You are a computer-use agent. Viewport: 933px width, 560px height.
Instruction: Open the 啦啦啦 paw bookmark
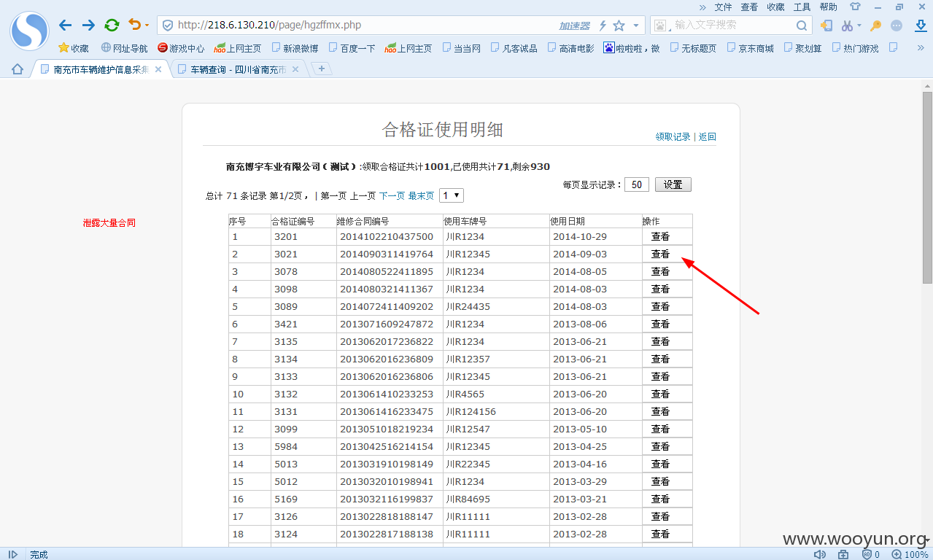click(631, 48)
